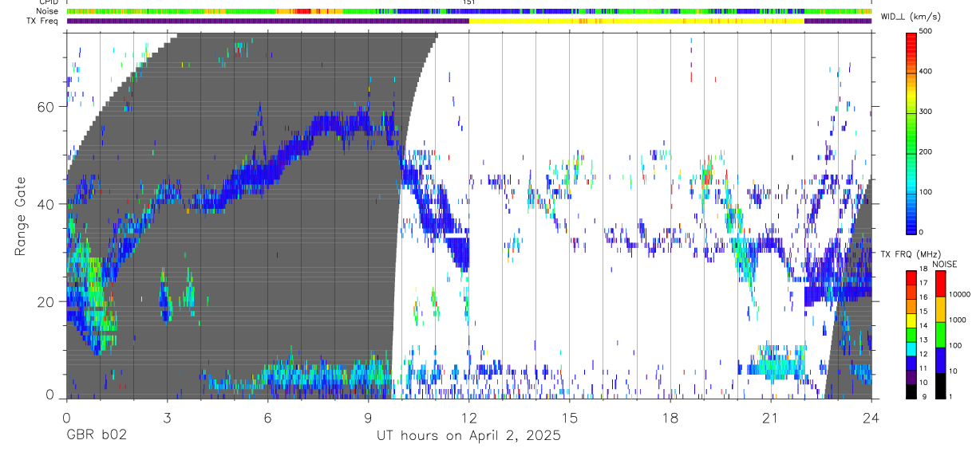Screen dimensions: 980x452
Task: Click the '11' MHz tick on the frequency scale
Action: click(924, 368)
